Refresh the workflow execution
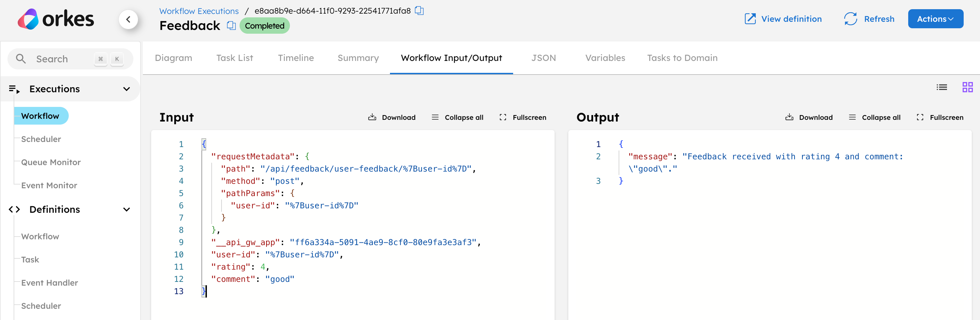The image size is (980, 320). (869, 19)
